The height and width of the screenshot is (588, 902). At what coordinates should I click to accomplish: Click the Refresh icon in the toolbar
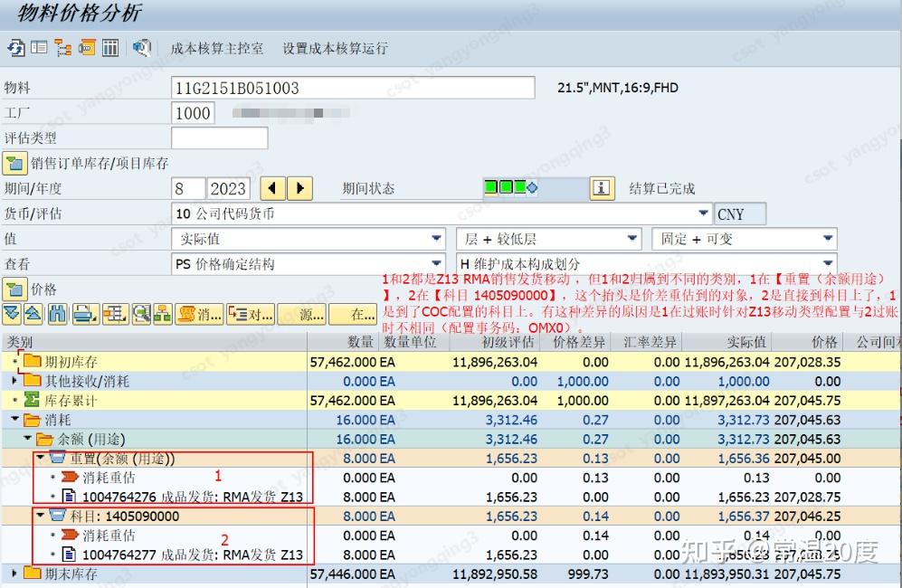pyautogui.click(x=14, y=47)
